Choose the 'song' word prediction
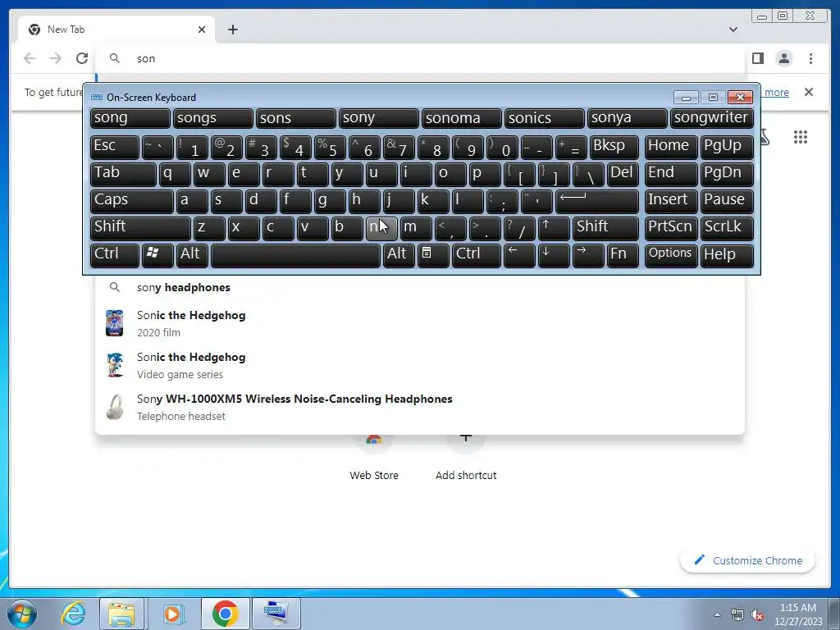 pyautogui.click(x=130, y=118)
